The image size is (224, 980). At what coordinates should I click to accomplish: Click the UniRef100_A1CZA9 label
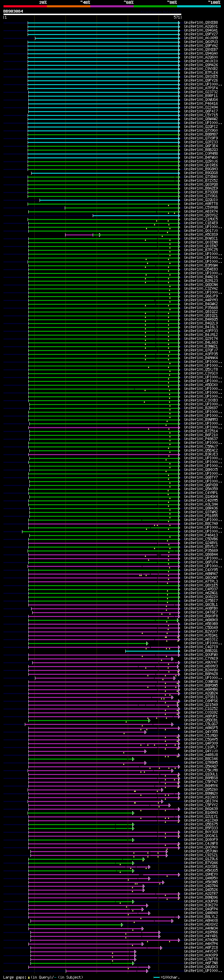tap(201, 821)
